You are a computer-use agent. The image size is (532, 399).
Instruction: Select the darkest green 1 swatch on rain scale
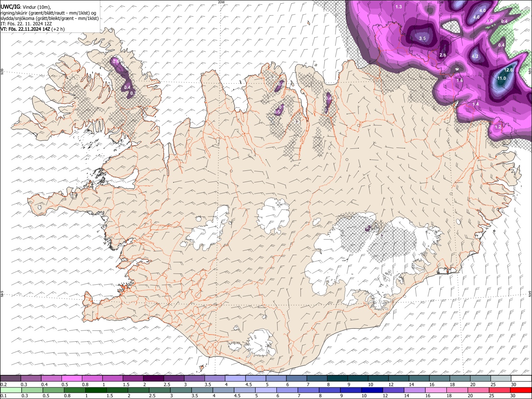coord(96,390)
